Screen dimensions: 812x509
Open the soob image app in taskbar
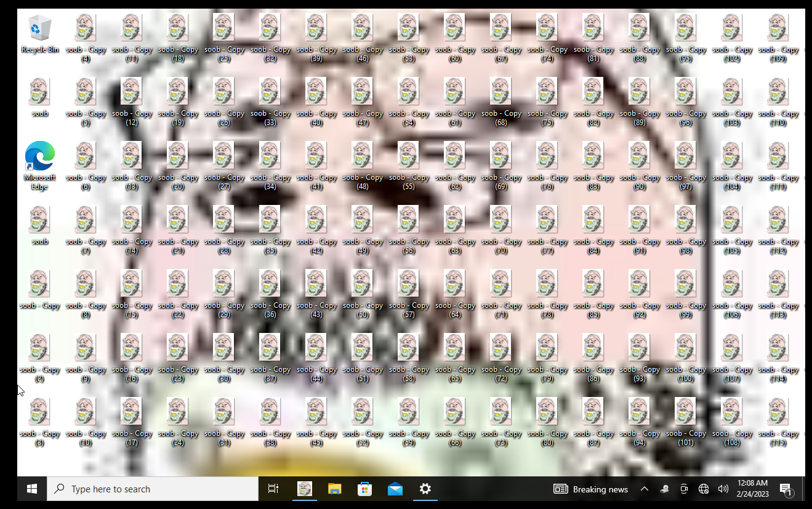(x=304, y=489)
